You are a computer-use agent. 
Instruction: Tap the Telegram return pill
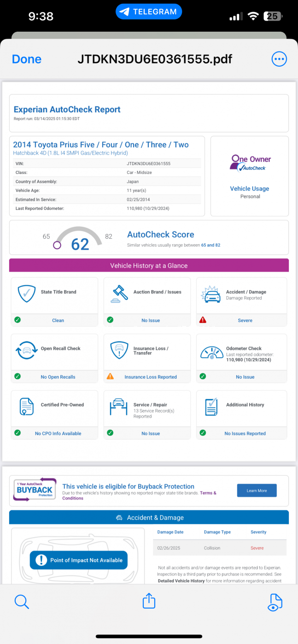point(149,11)
